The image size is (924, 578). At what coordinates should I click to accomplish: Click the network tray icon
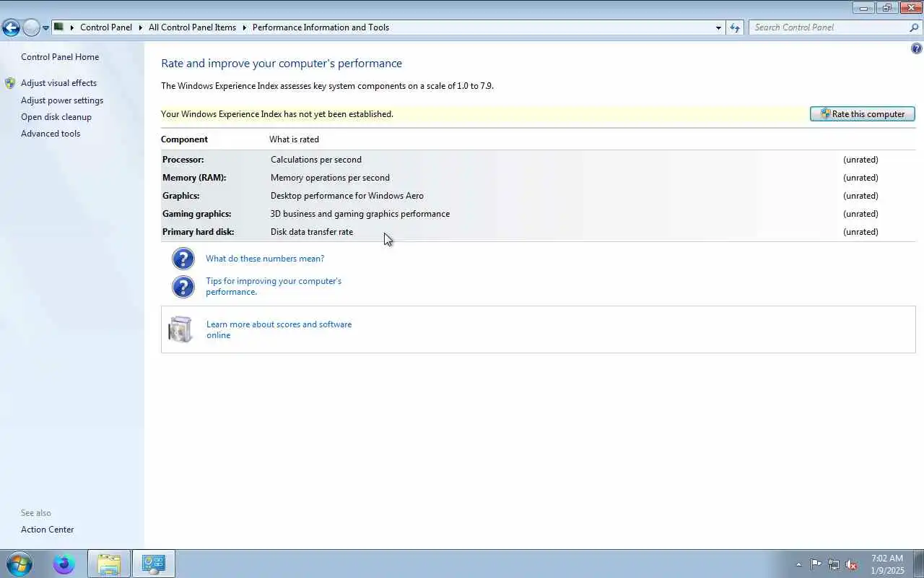(x=834, y=564)
